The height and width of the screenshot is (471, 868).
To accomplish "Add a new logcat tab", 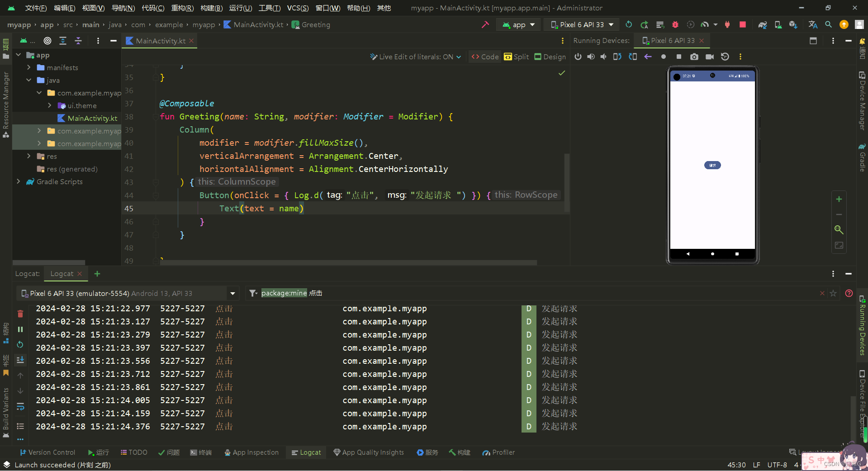I will (97, 274).
